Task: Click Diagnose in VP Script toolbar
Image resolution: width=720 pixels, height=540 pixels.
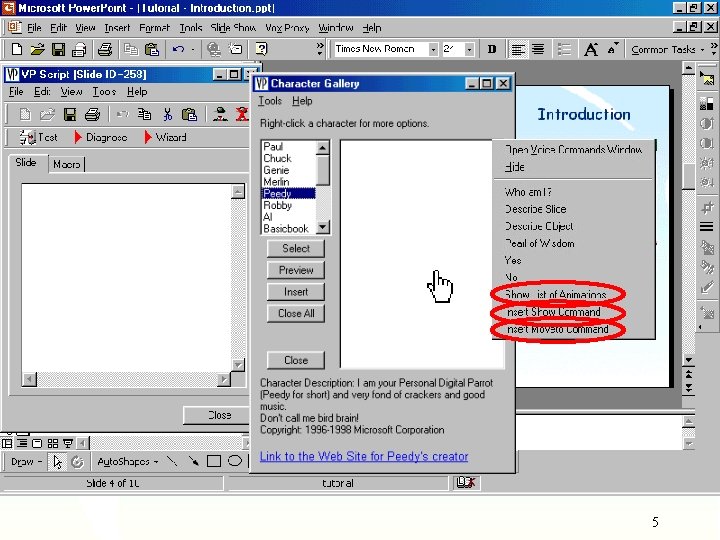Action: point(101,137)
